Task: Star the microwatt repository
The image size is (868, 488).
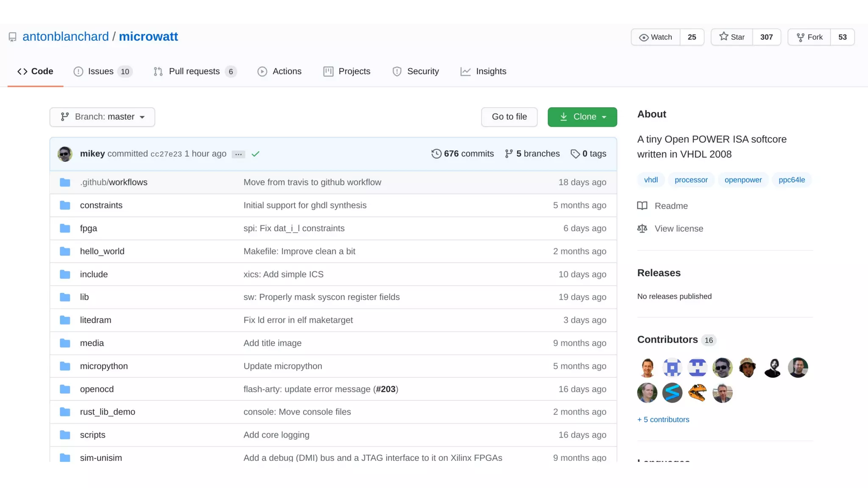Action: 732,37
